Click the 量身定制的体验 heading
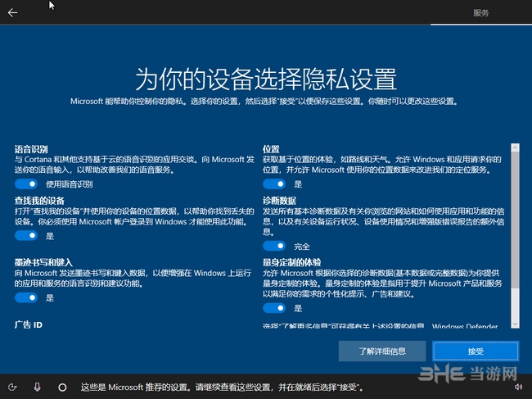This screenshot has width=532, height=399. (x=292, y=262)
